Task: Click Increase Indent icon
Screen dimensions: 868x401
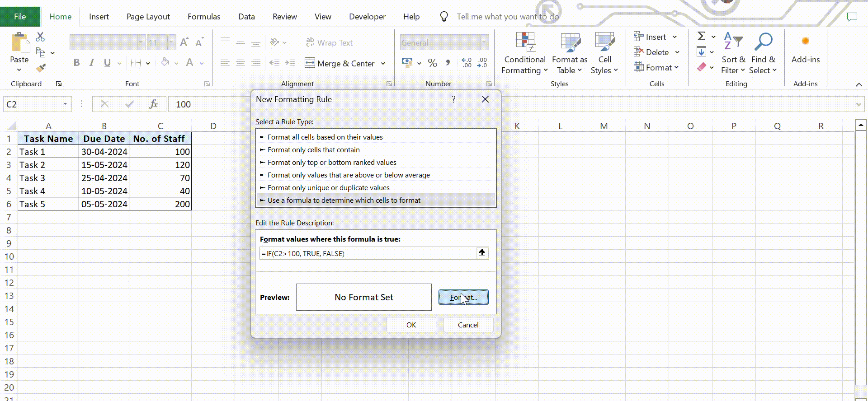Action: coord(290,63)
